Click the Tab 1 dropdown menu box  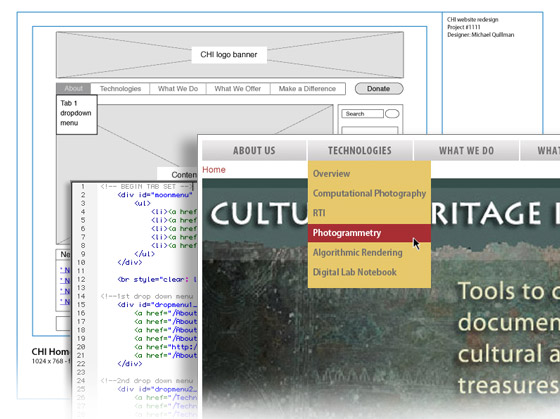click(77, 115)
